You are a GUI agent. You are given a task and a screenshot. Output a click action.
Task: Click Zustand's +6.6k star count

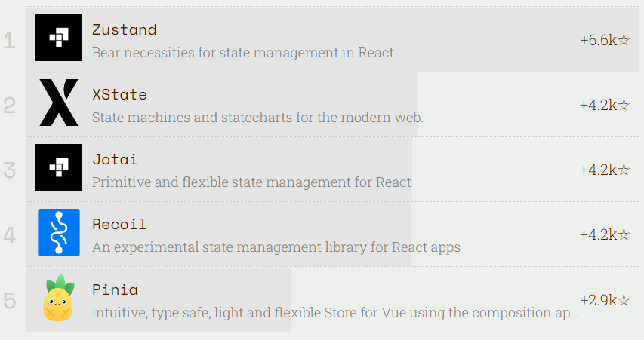(605, 40)
